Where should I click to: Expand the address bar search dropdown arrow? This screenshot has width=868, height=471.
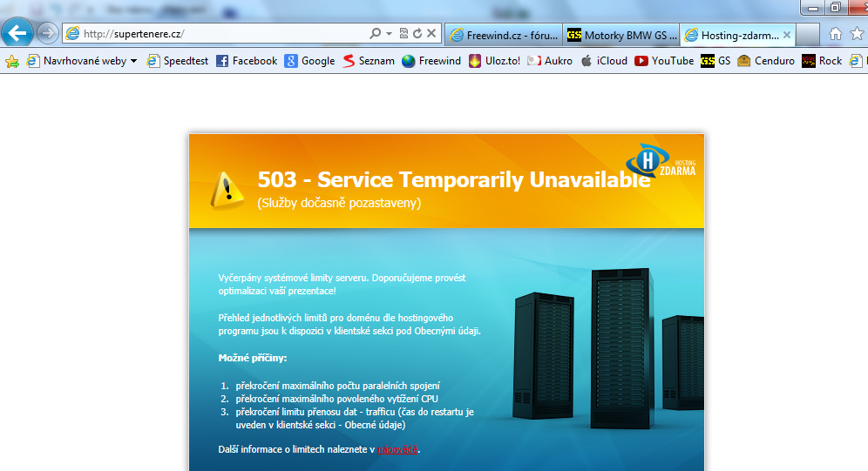tap(389, 34)
